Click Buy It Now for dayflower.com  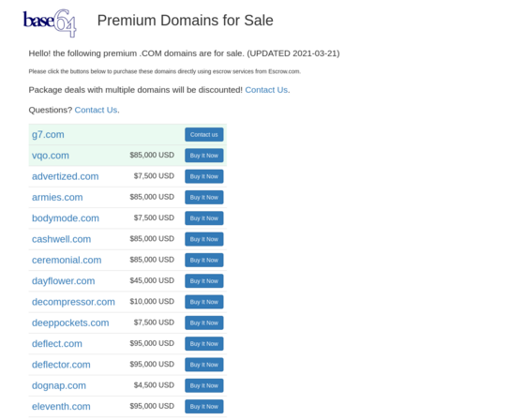coord(204,281)
